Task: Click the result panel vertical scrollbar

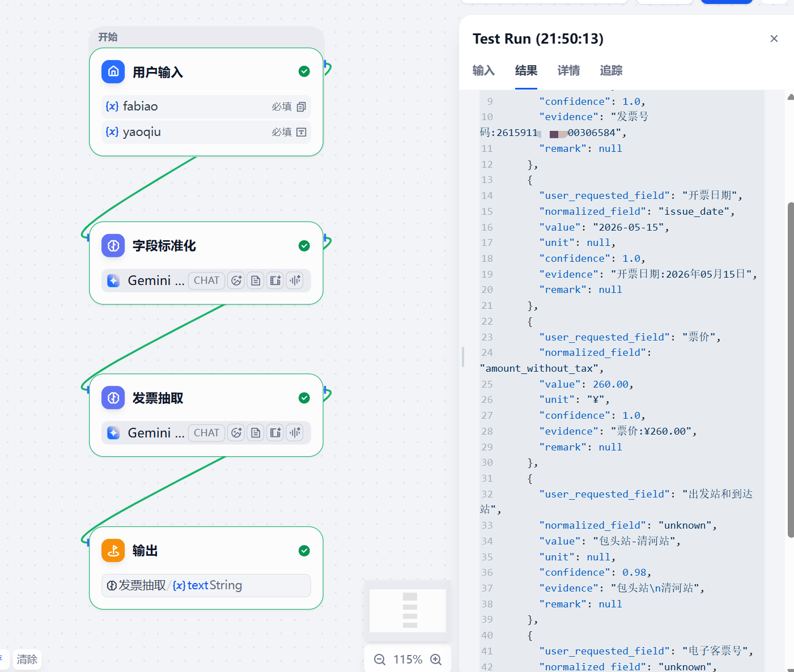Action: [x=791, y=369]
